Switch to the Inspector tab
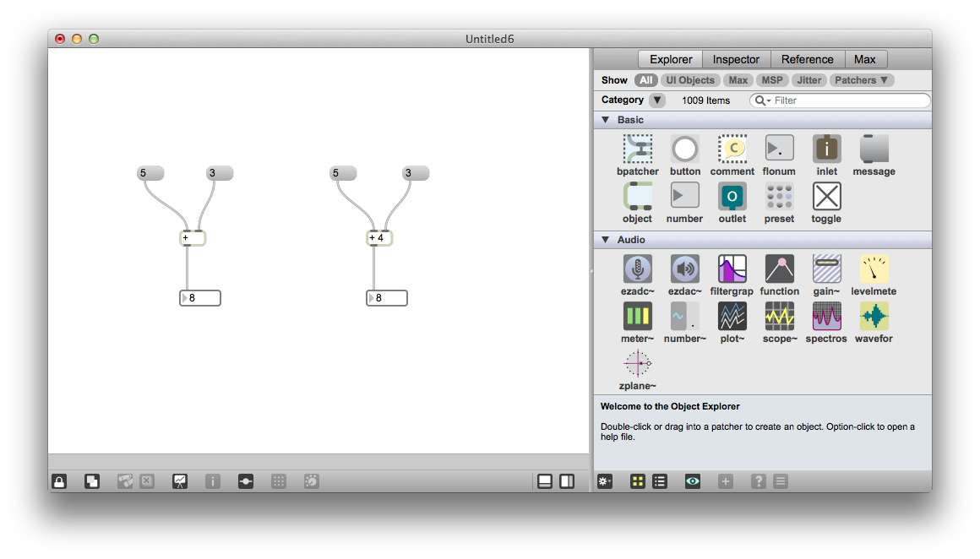This screenshot has width=980, height=559. tap(736, 59)
